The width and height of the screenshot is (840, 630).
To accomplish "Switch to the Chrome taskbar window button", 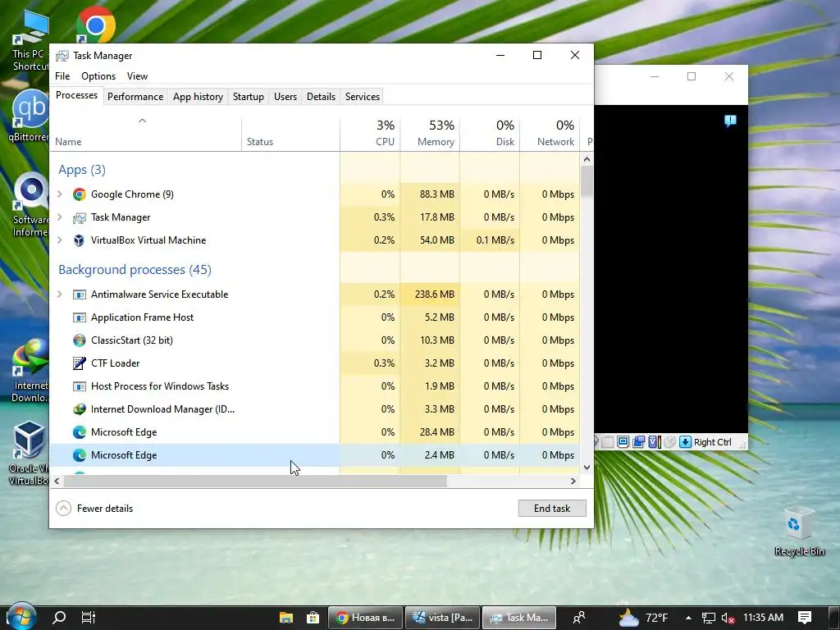I will coord(365,618).
